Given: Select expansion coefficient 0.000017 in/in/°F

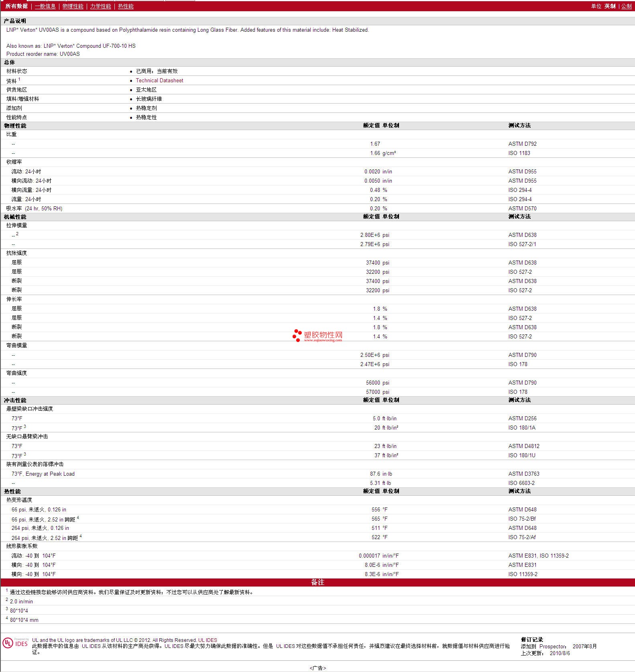Looking at the screenshot, I should (x=379, y=556).
